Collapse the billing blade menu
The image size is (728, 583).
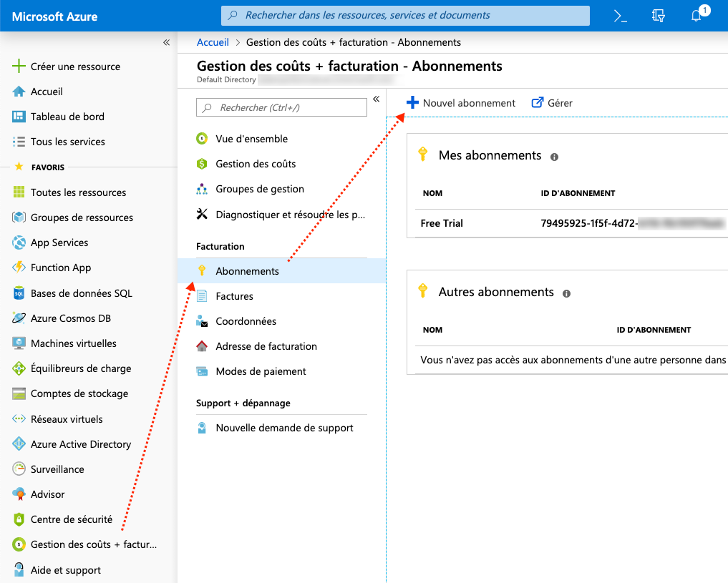[376, 99]
